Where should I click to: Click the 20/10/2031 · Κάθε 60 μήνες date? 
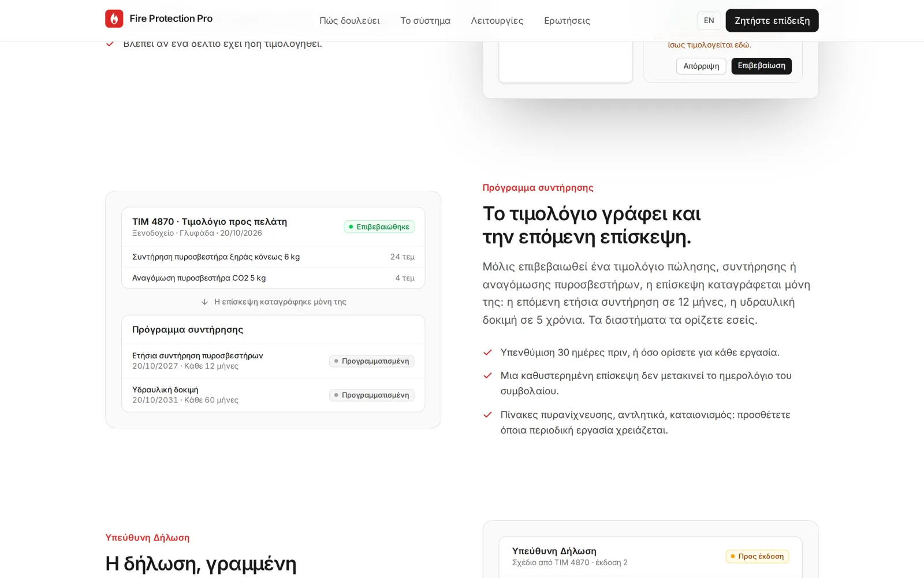click(185, 400)
